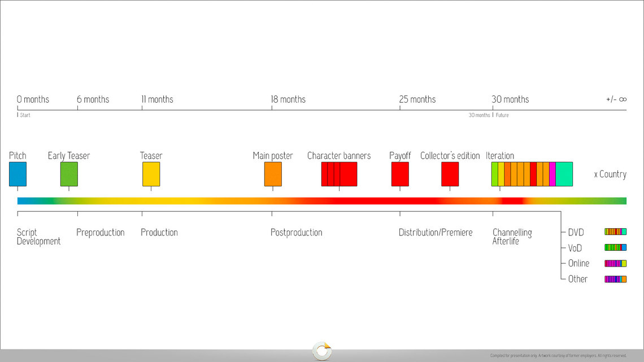
Task: Click the footer copyright disclaimer text
Action: 559,356
